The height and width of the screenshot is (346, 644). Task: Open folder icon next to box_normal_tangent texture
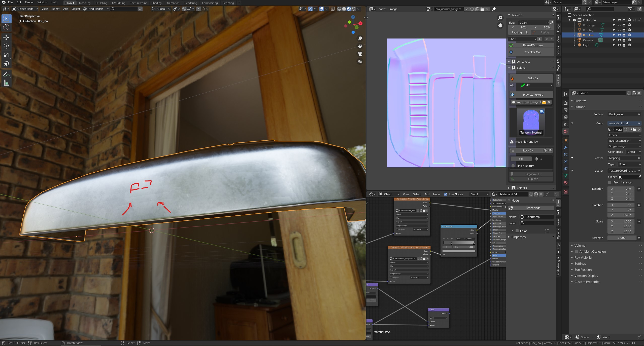(544, 102)
